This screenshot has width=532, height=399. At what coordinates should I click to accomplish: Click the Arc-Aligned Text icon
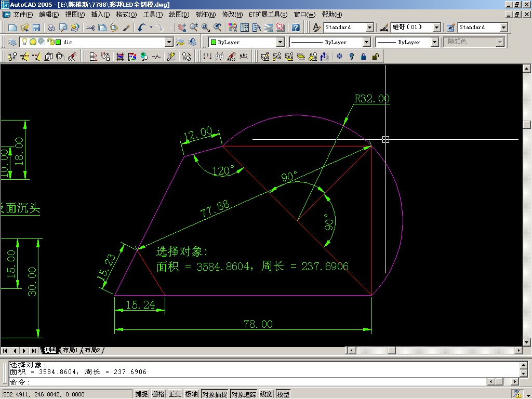[x=243, y=57]
